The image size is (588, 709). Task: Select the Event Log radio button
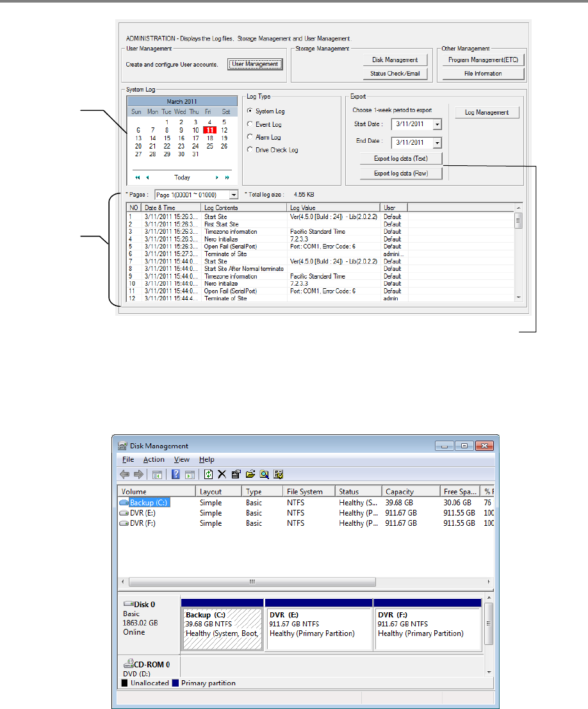point(250,124)
